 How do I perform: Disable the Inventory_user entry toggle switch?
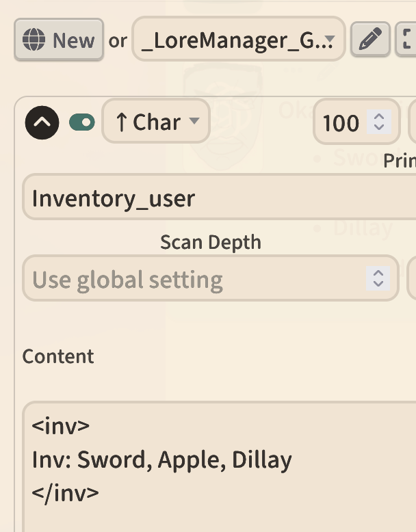82,123
